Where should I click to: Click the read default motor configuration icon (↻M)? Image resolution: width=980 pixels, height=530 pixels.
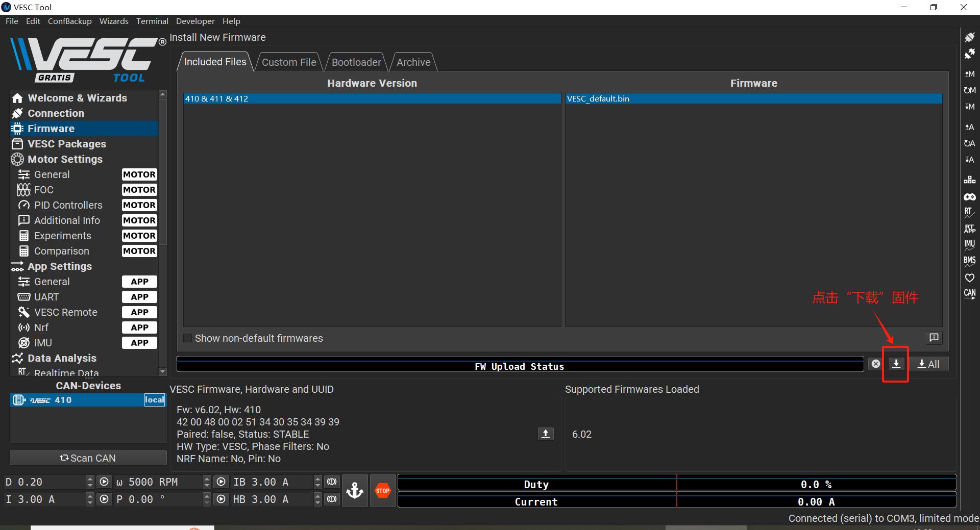[969, 90]
